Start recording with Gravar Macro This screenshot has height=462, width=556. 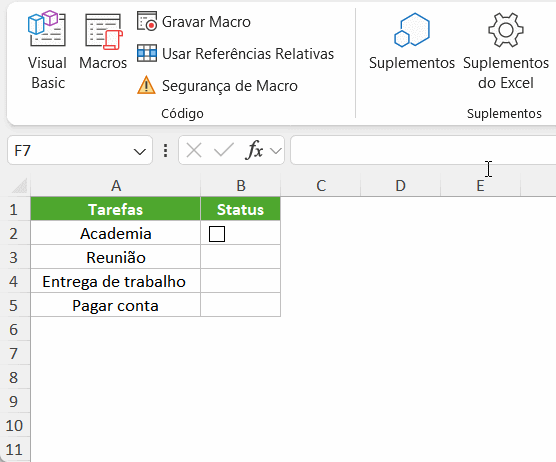pos(194,22)
